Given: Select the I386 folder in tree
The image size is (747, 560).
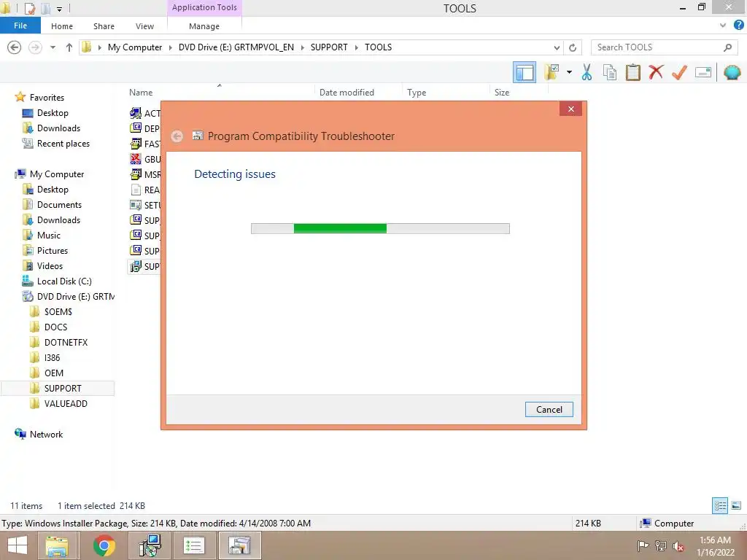Looking at the screenshot, I should coord(52,357).
